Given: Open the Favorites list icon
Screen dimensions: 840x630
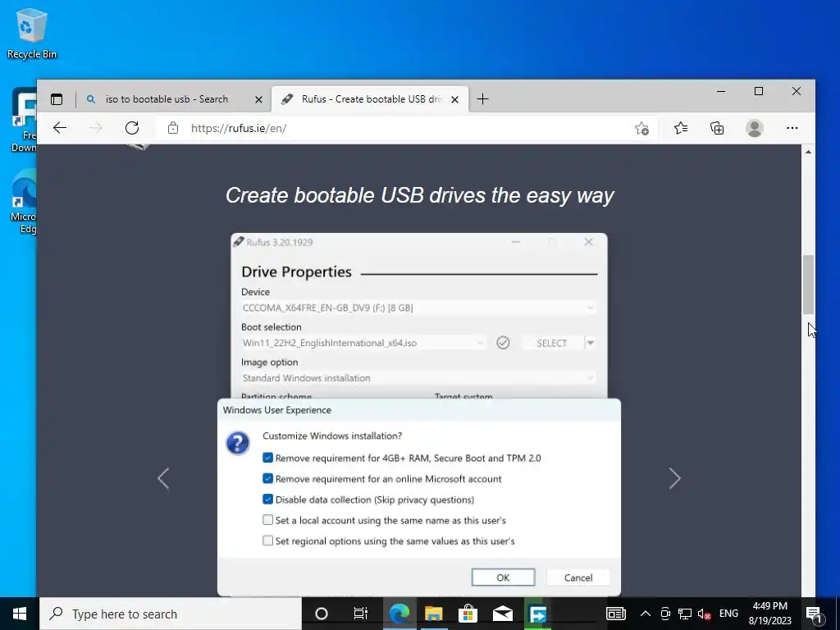Looking at the screenshot, I should [680, 128].
